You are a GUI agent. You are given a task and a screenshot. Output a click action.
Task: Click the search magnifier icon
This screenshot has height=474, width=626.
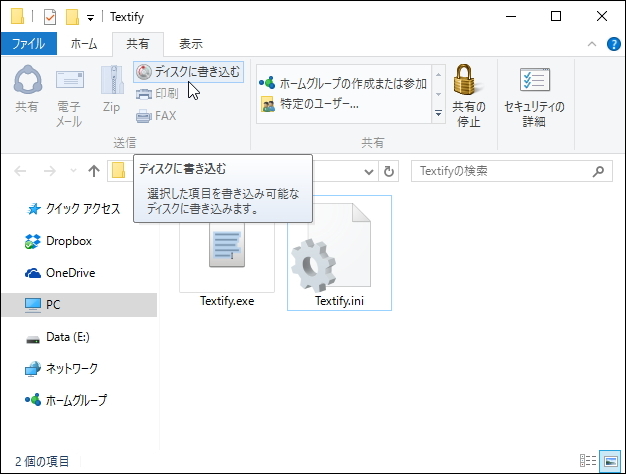598,171
